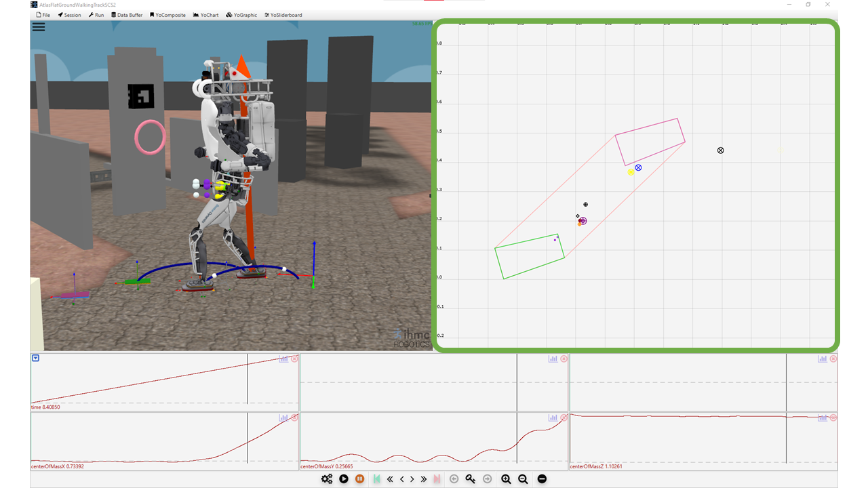This screenshot has height=488, width=868.
Task: Open the Session menu
Action: (70, 15)
